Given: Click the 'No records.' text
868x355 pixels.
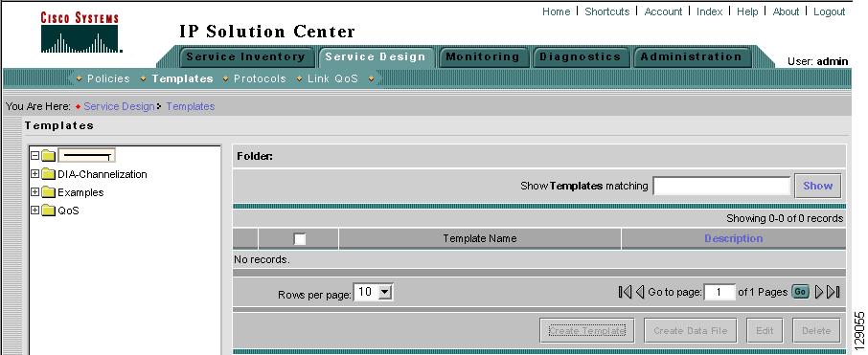Looking at the screenshot, I should 262,260.
